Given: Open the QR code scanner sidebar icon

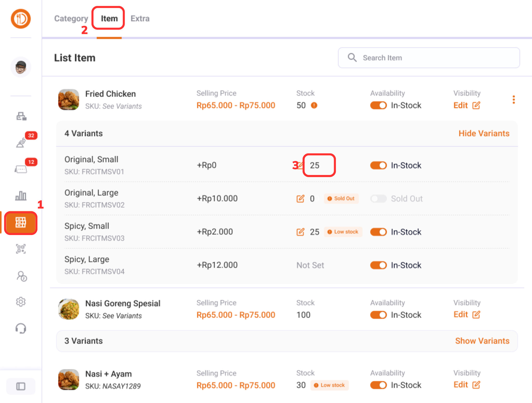Looking at the screenshot, I should (21, 249).
